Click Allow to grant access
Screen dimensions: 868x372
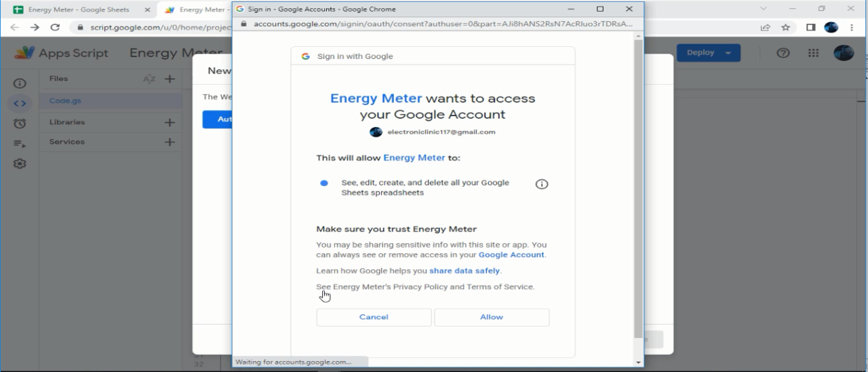[x=492, y=317]
